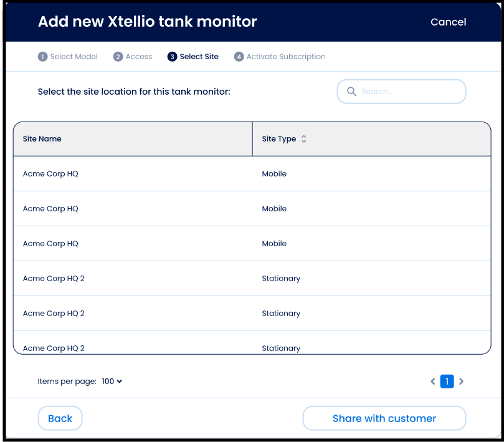
Task: Switch to the Access step
Action: click(138, 57)
